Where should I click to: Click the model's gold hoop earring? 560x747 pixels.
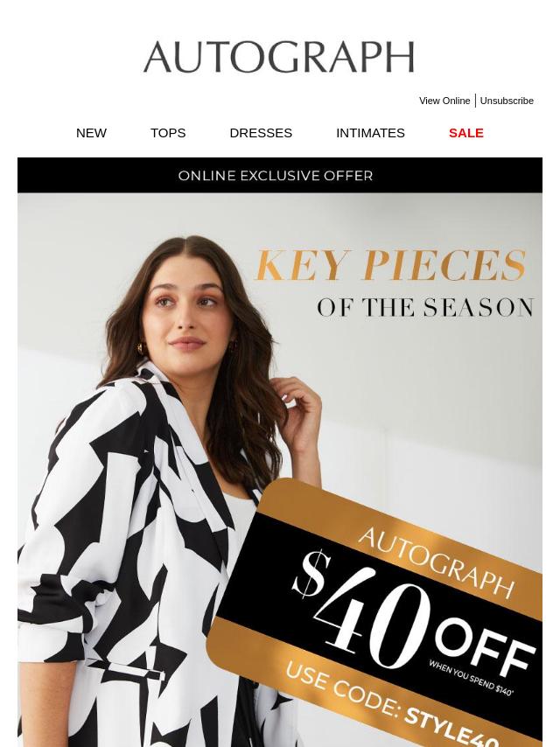(140, 349)
